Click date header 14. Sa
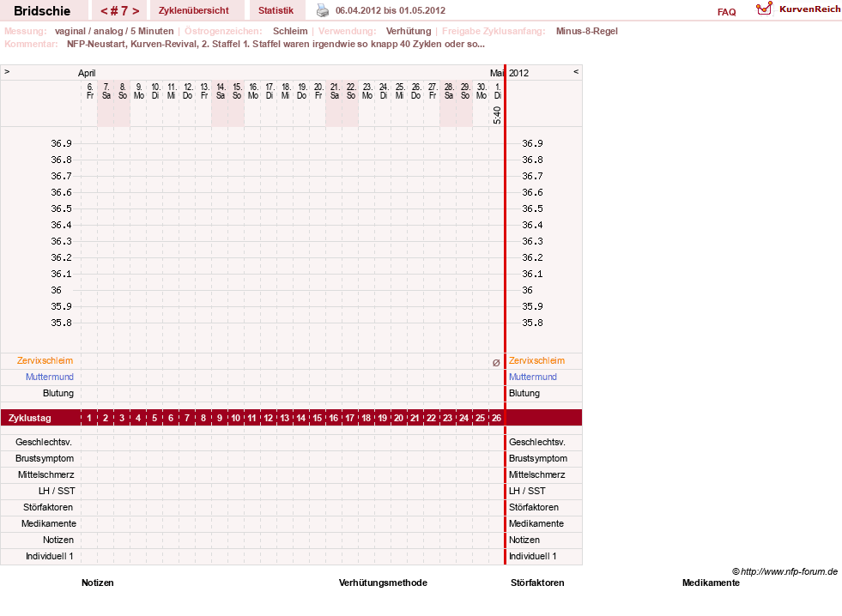This screenshot has height=616, width=842. 221,91
